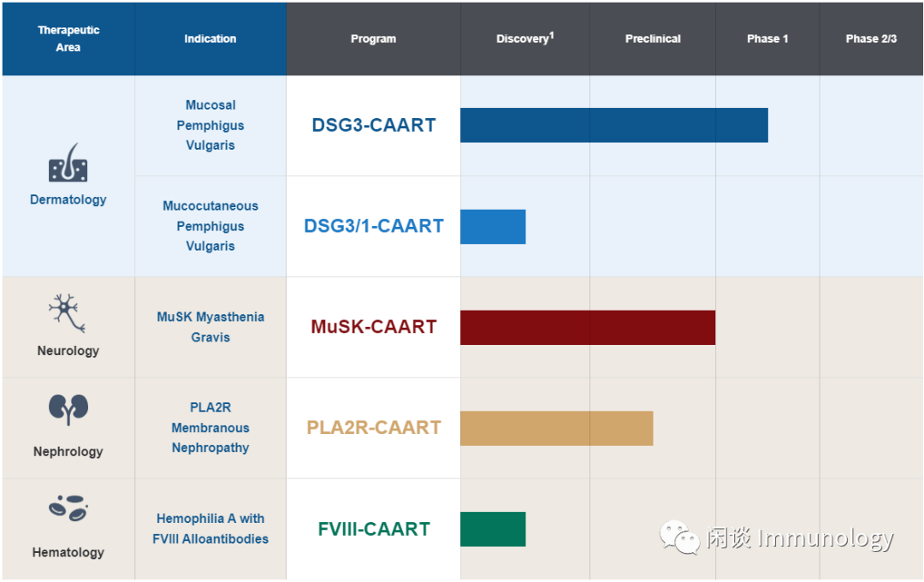Click the Dermatology skin icon
924x582 pixels.
tap(68, 163)
